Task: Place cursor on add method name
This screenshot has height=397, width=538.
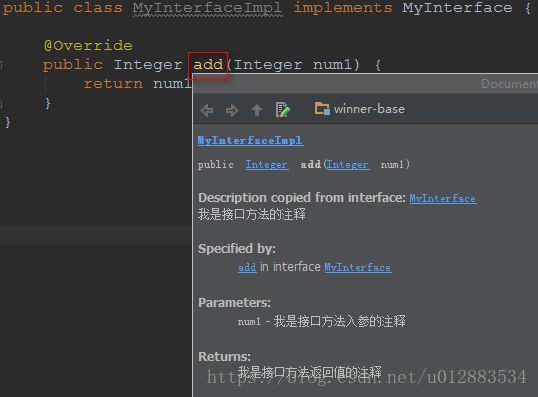Action: click(208, 65)
